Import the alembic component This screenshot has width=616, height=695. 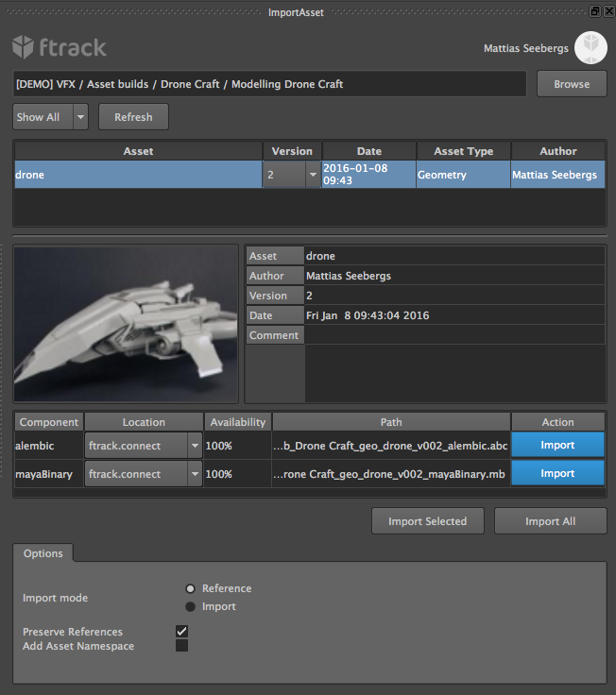(x=558, y=445)
